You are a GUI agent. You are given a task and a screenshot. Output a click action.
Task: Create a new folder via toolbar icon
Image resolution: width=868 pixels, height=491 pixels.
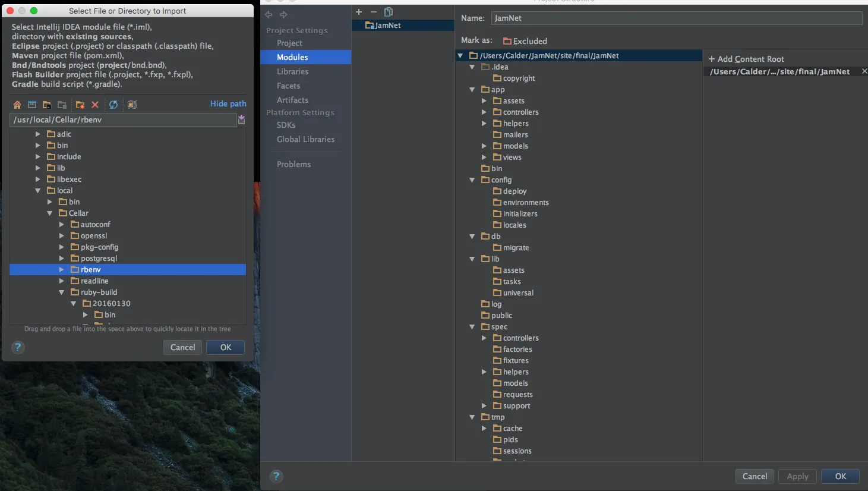tap(80, 105)
